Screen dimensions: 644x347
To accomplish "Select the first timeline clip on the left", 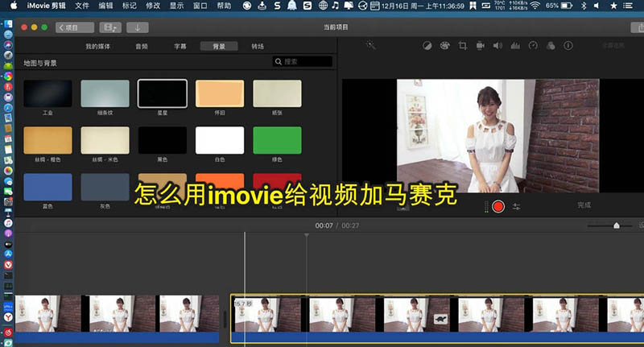I will click(117, 319).
